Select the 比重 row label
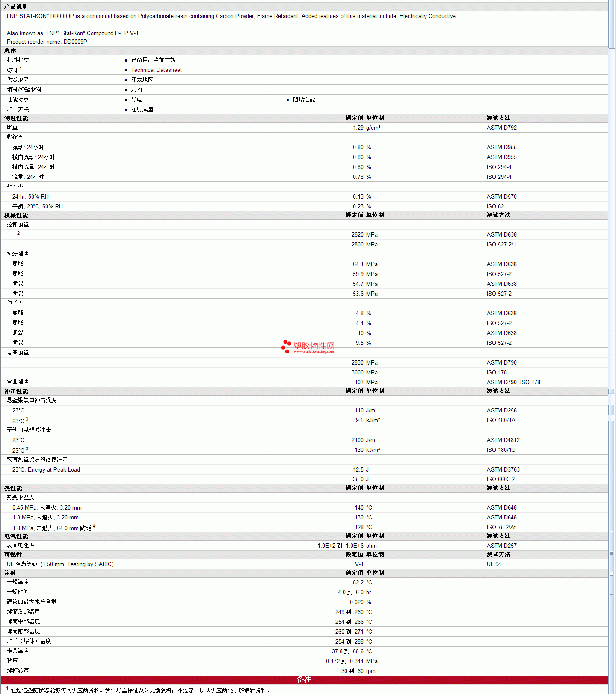 tap(12, 127)
